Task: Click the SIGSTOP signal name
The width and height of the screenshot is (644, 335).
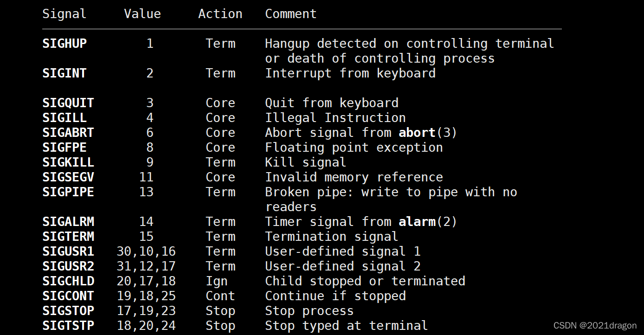Action: [x=68, y=311]
